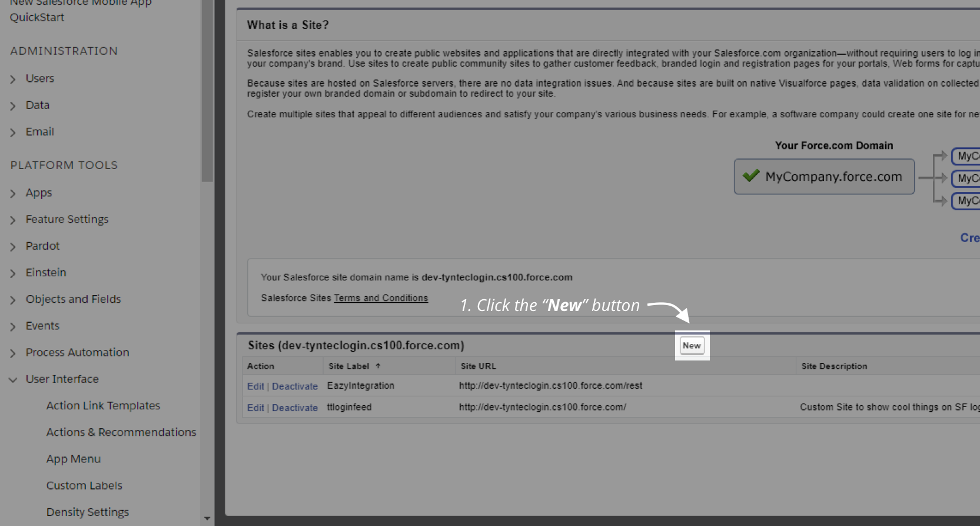Viewport: 980px width, 526px height.
Task: Click the "Your Force.com Domain" label
Action: (834, 145)
